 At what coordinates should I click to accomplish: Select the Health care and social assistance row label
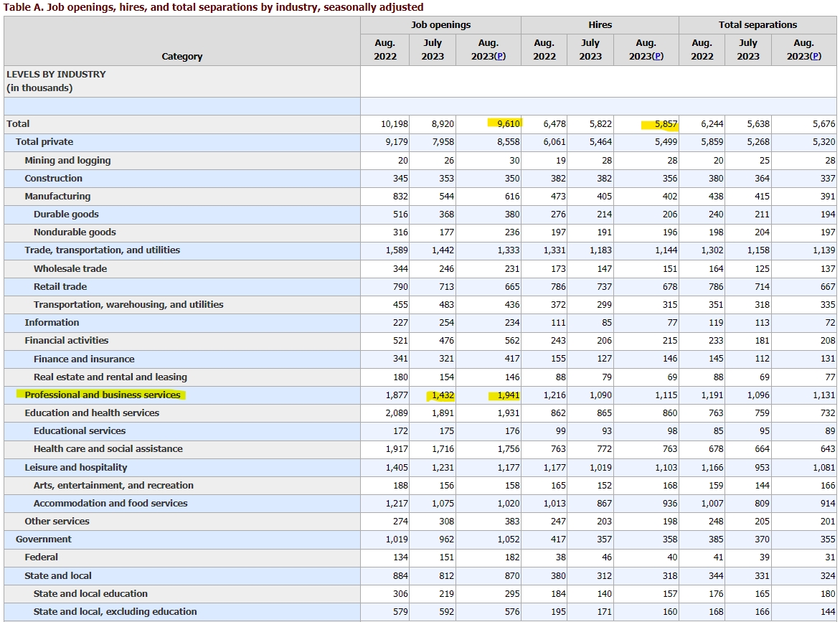tap(108, 448)
